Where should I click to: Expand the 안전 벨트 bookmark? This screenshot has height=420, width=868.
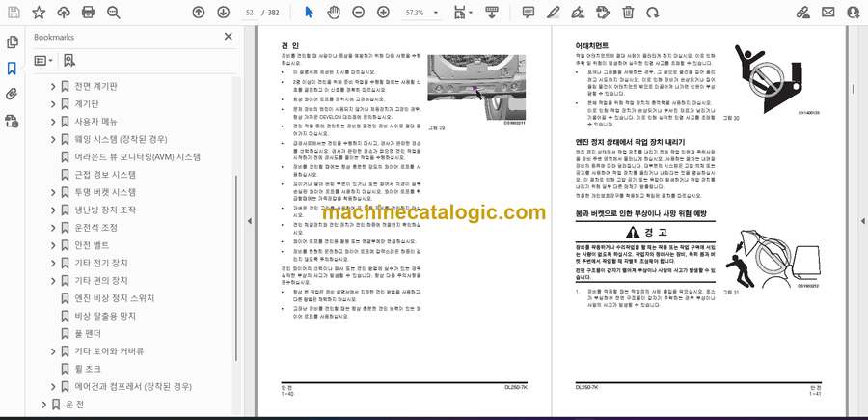tap(53, 245)
